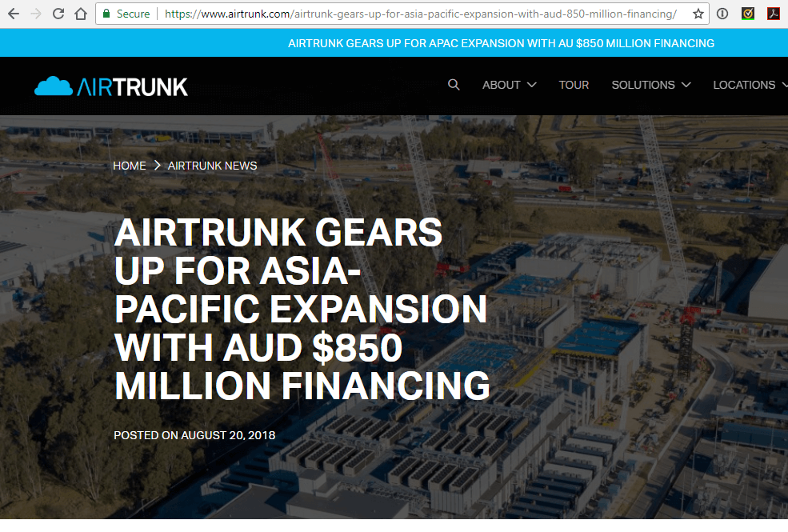The height and width of the screenshot is (532, 788).
Task: Open the Norton Safe Web extension icon
Action: [747, 14]
